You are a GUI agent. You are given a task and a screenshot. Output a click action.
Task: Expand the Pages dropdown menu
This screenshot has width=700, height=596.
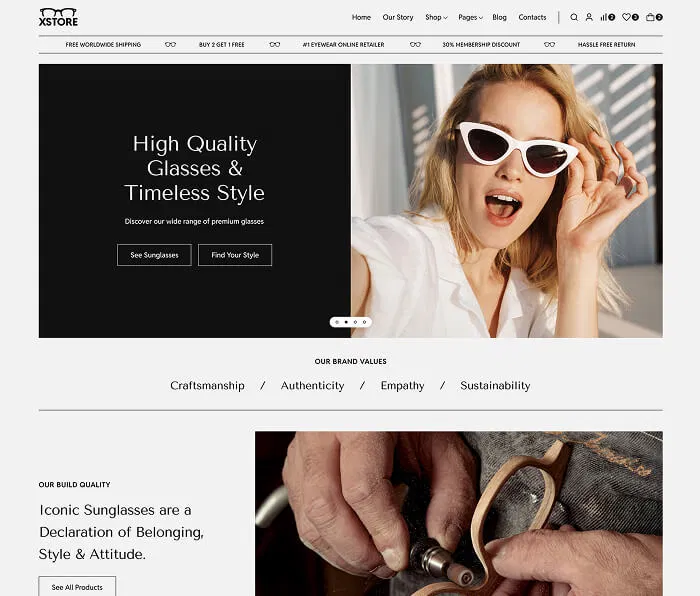point(470,17)
